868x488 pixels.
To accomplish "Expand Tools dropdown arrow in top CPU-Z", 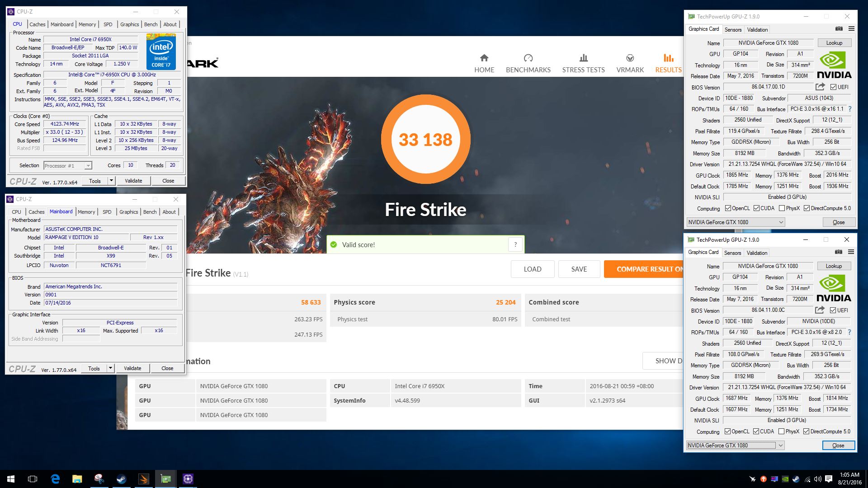I will click(111, 181).
